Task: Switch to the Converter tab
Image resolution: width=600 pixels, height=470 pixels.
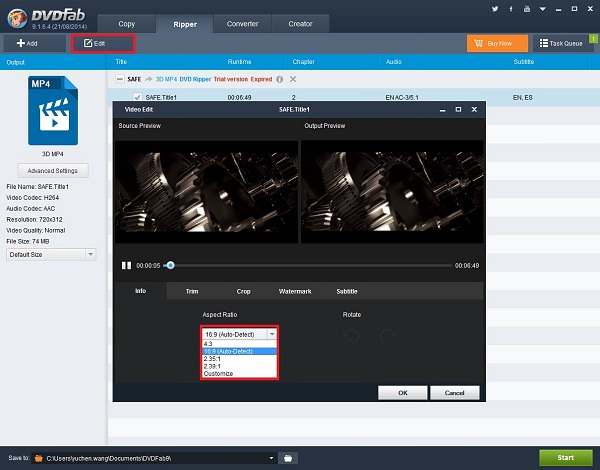Action: [242, 24]
